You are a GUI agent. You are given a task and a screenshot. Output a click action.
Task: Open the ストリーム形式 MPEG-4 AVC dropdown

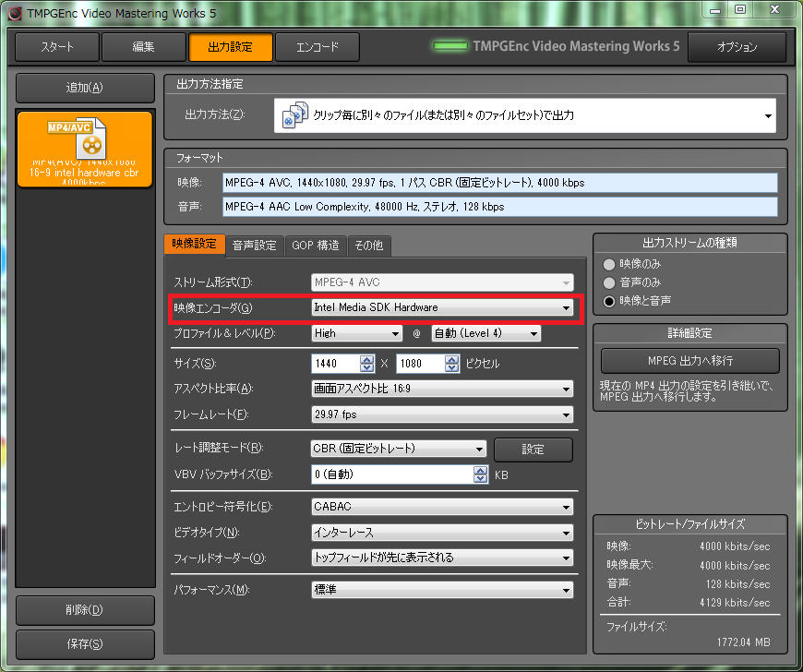click(442, 282)
